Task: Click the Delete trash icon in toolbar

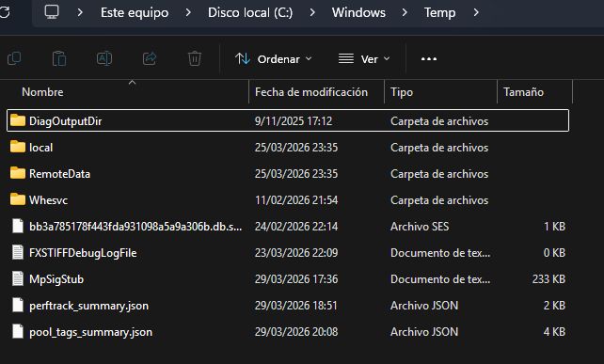Action: pos(195,58)
